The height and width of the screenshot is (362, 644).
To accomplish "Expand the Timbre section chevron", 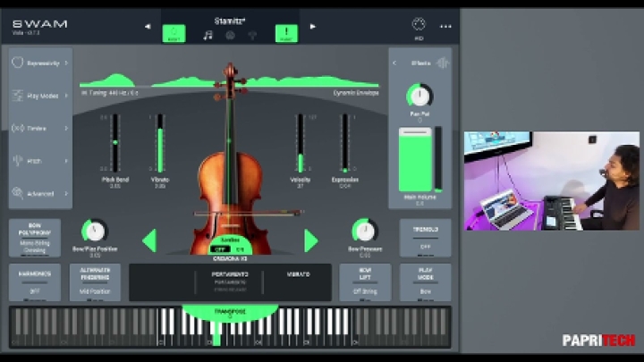I will coord(66,129).
